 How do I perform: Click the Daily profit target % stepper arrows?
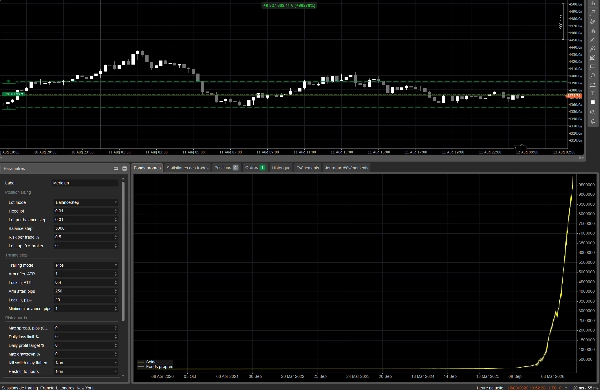click(116, 346)
